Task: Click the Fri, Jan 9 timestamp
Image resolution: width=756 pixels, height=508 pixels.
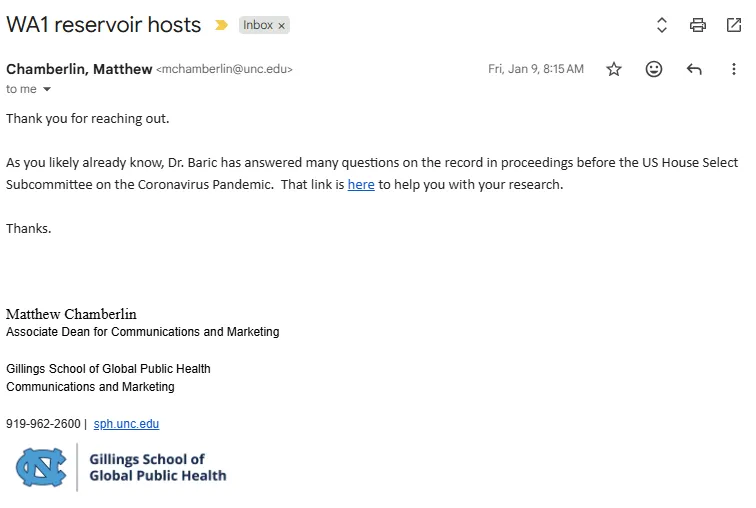Action: tap(535, 69)
